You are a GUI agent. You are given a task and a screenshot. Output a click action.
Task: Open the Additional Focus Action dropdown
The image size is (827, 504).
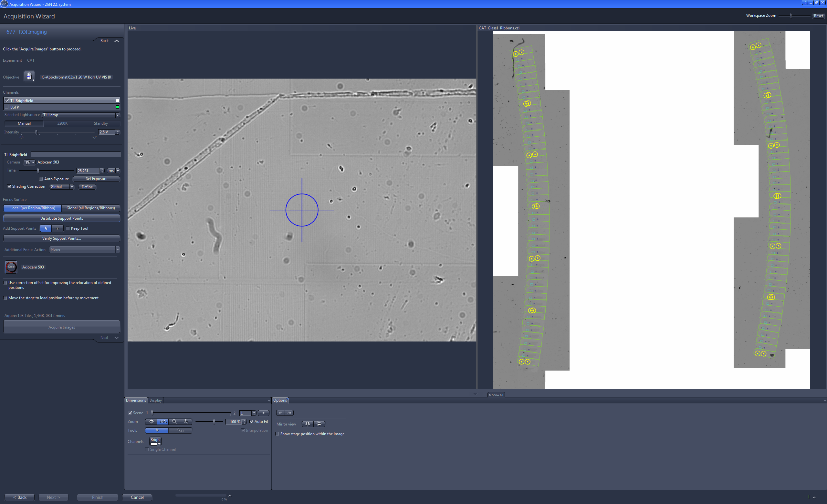tap(118, 249)
